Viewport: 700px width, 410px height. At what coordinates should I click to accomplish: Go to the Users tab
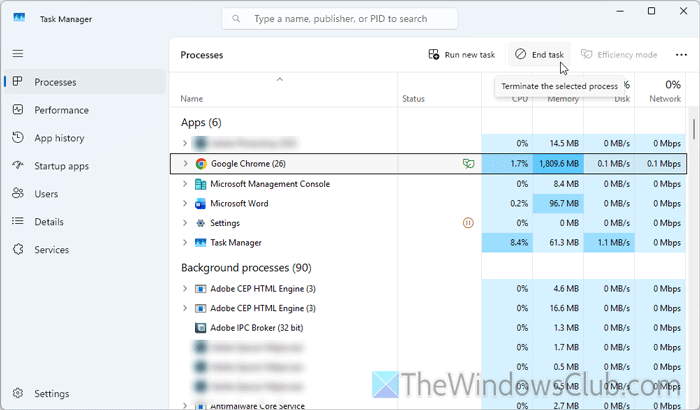coord(85,194)
